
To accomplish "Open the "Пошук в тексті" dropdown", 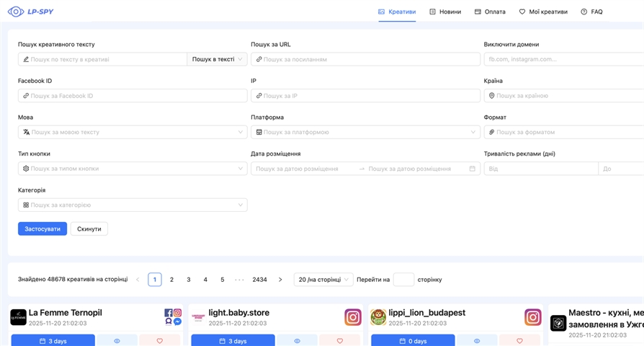I will (x=217, y=59).
